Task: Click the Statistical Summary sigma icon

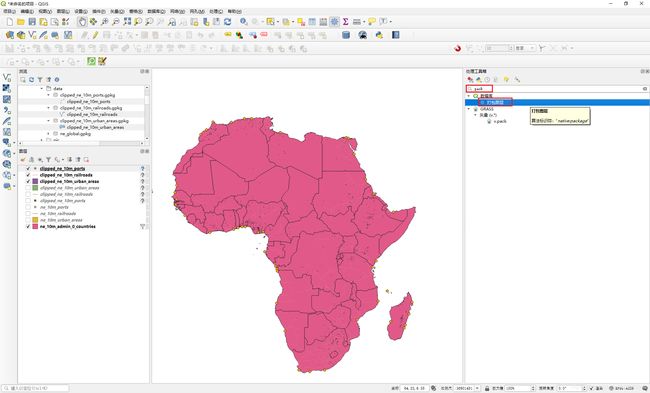Action: tap(345, 22)
